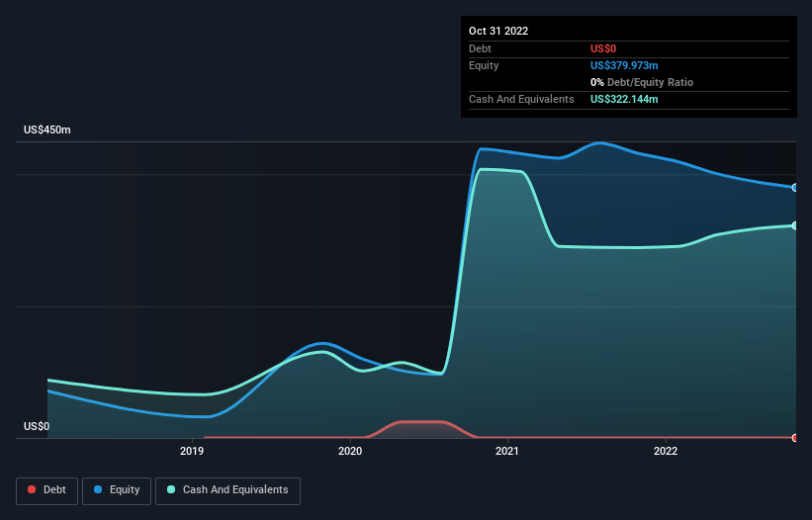
Task: Click the Equity label in the tooltip
Action: 484,65
